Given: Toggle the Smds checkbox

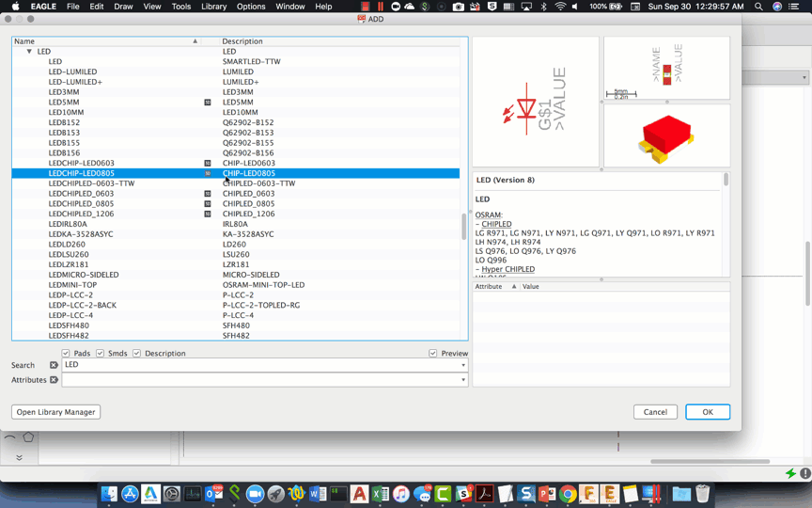Looking at the screenshot, I should point(100,354).
